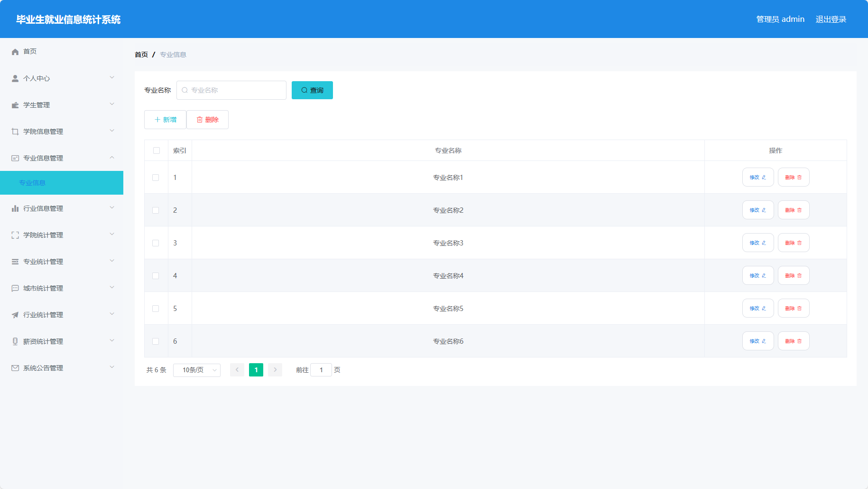
Task: Click the 前往 page number input
Action: click(x=321, y=370)
